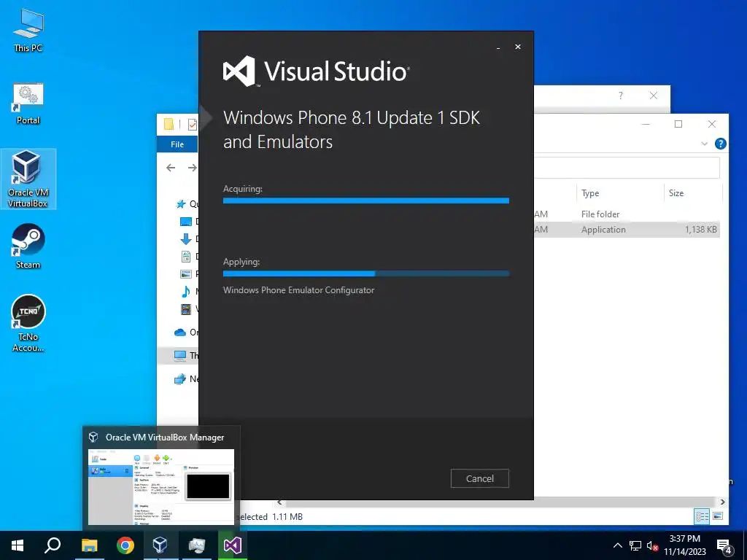Open taskbar search magnifier

(x=53, y=545)
